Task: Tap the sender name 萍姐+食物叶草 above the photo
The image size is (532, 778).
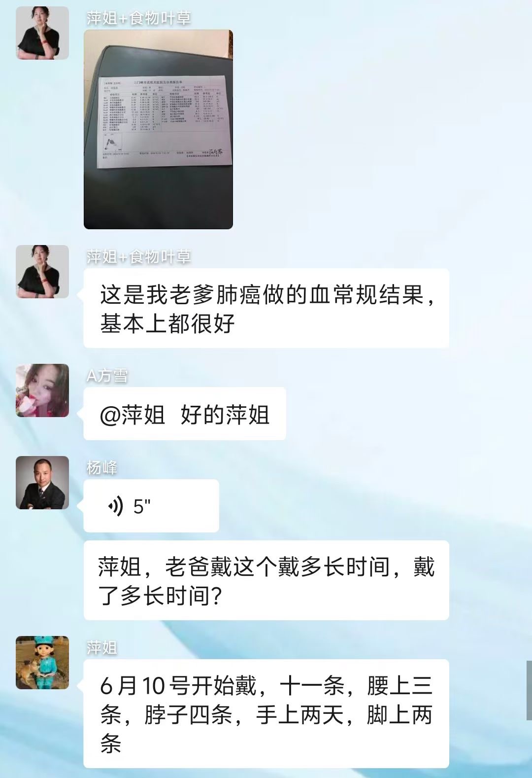Action: coord(139,18)
